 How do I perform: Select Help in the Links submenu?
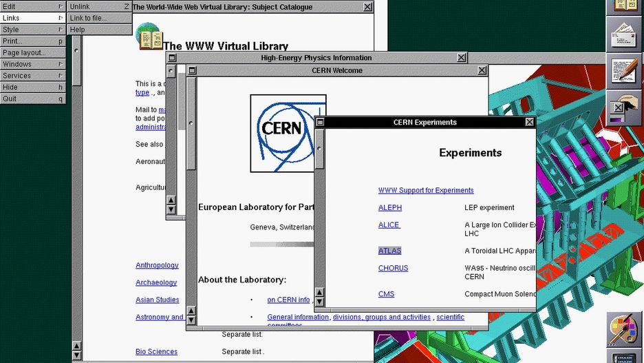(x=99, y=29)
